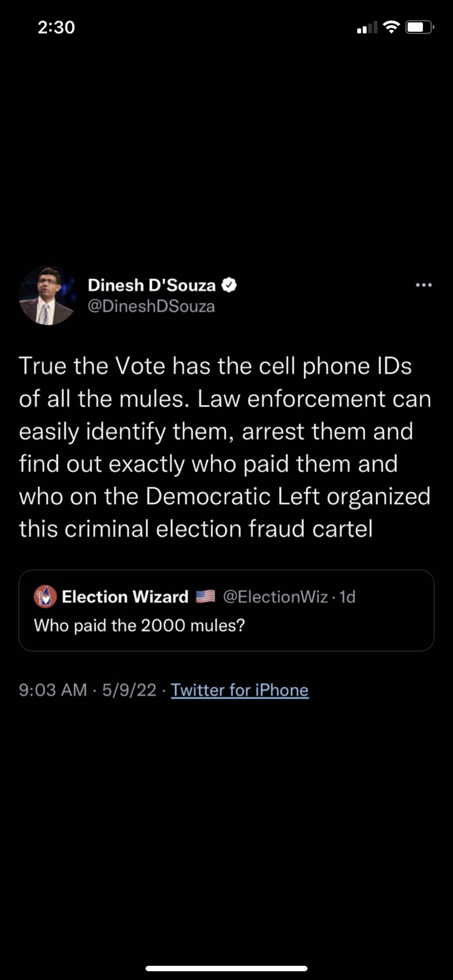
Task: Click the blue verified badge icon
Action: click(229, 285)
